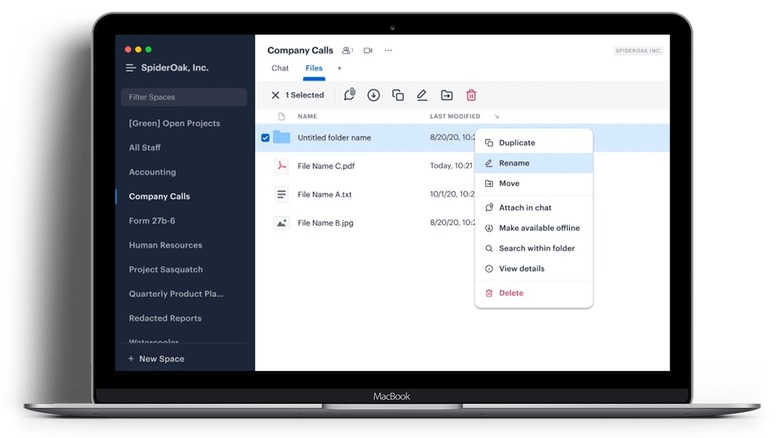The image size is (780, 438).
Task: Start a video call with camera icon
Action: (x=368, y=50)
